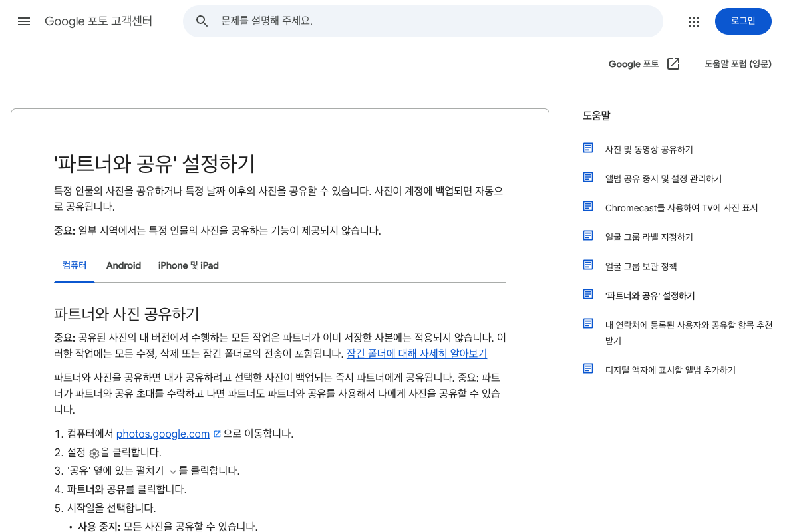This screenshot has width=785, height=532.
Task: Open 앨범 공유 중지 및 설정 관리하기 article
Action: point(663,179)
